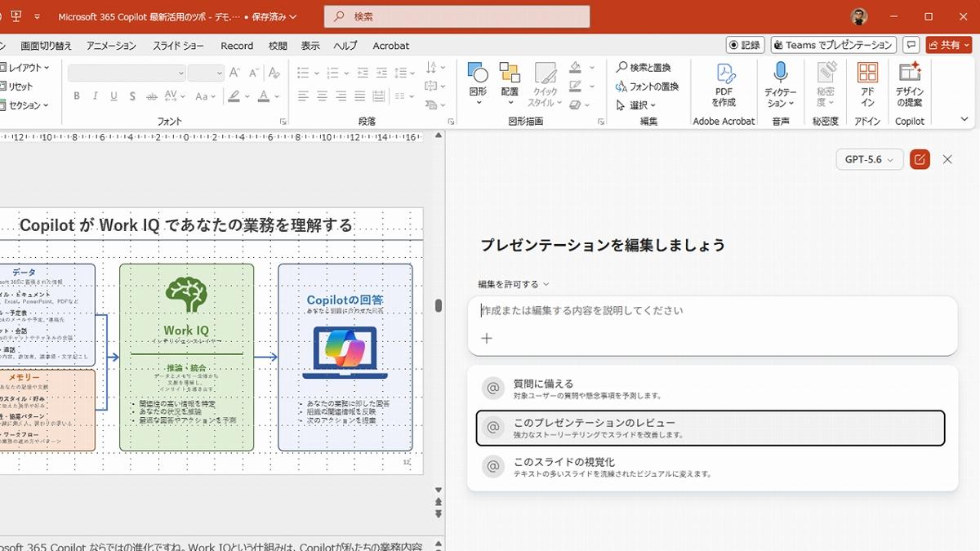Open the 配置 arrange menu
980x551 pixels.
pyautogui.click(x=510, y=85)
